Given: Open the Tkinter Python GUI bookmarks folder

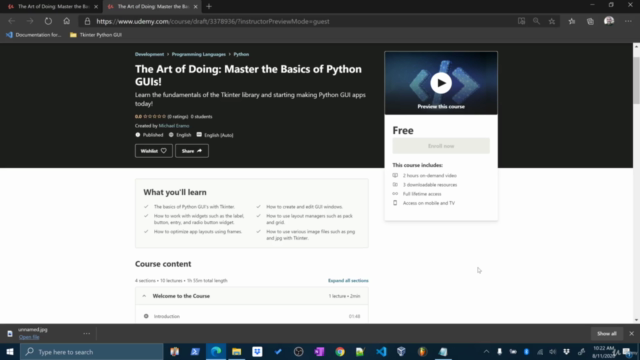Looking at the screenshot, I should [96, 35].
